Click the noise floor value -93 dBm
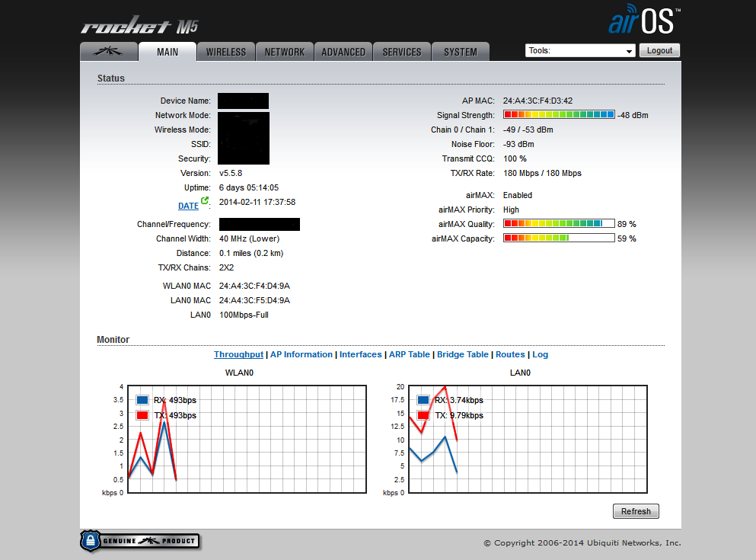 tap(518, 144)
